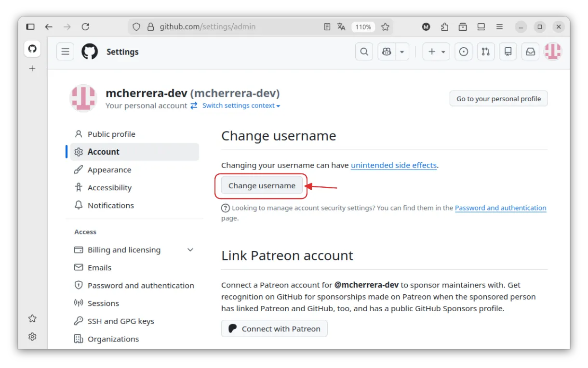This screenshot has width=588, height=368.
Task: Open Password and authentication settings in sidebar
Action: tap(141, 286)
